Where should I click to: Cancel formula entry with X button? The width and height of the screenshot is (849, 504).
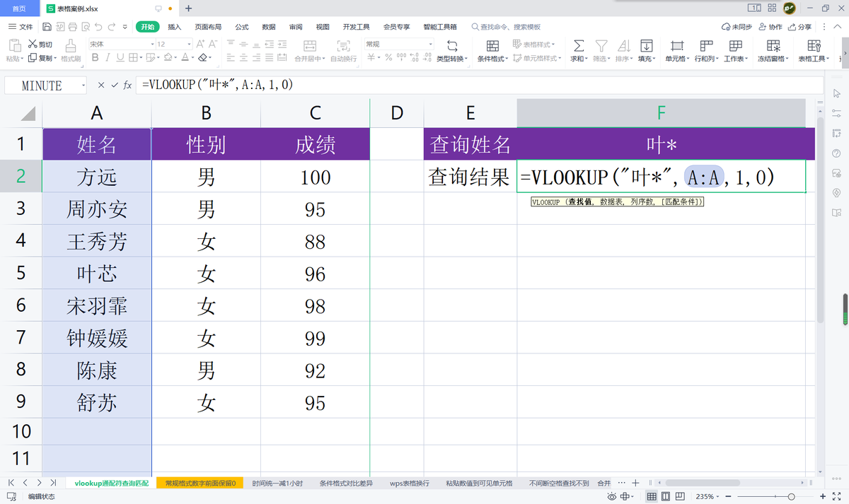(x=101, y=85)
